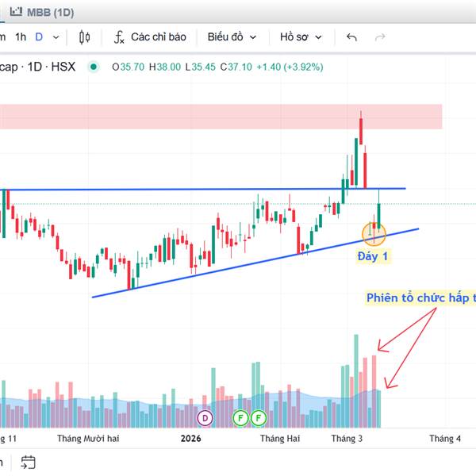Expand the Biểu đồ dropdown

click(x=232, y=37)
